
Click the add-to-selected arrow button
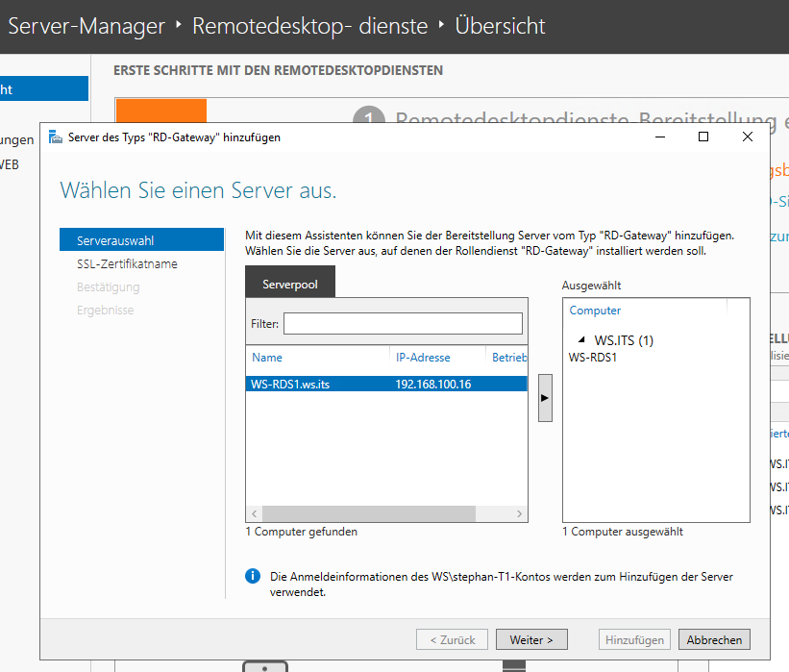[545, 398]
